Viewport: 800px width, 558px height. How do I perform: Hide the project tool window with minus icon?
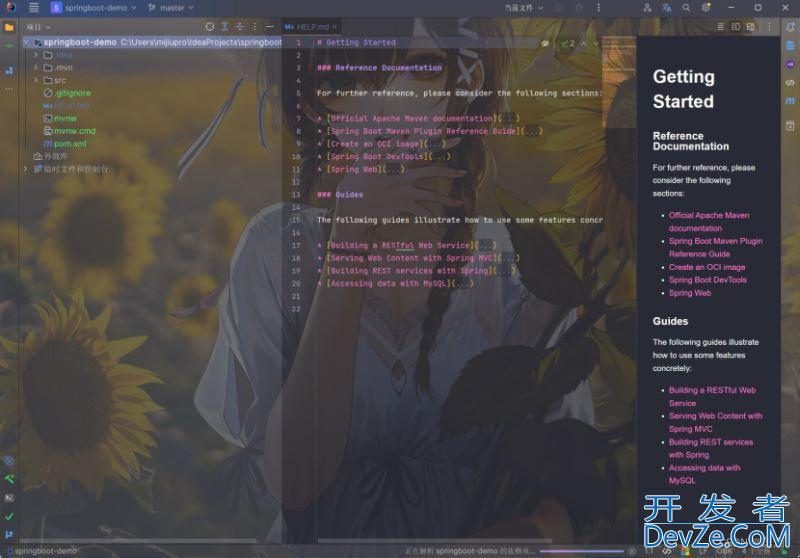[x=270, y=27]
